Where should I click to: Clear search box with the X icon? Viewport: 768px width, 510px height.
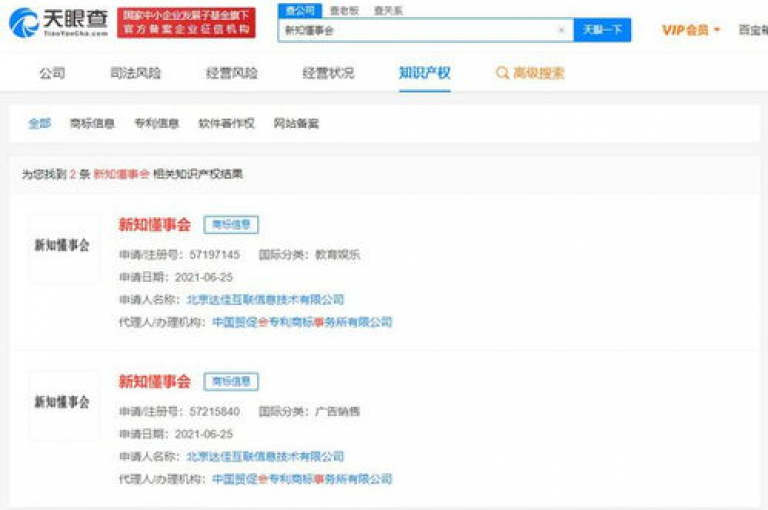[x=561, y=30]
